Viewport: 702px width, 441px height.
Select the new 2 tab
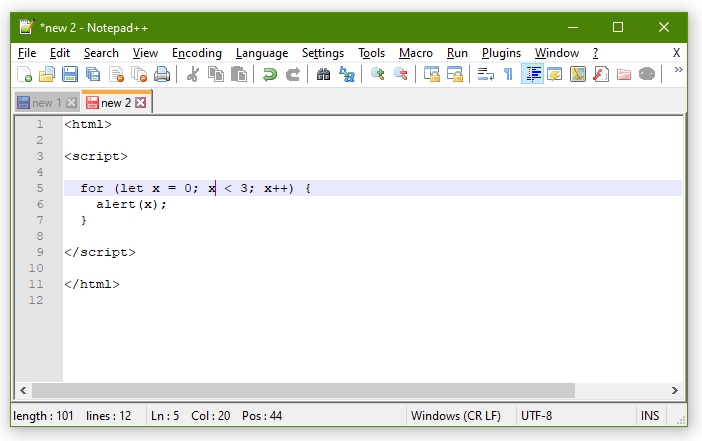coord(116,103)
